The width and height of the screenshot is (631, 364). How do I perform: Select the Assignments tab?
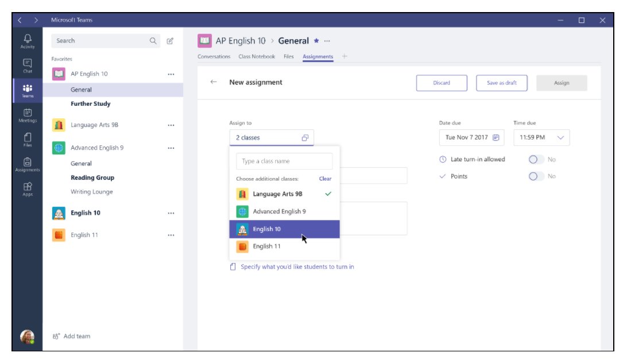(318, 57)
